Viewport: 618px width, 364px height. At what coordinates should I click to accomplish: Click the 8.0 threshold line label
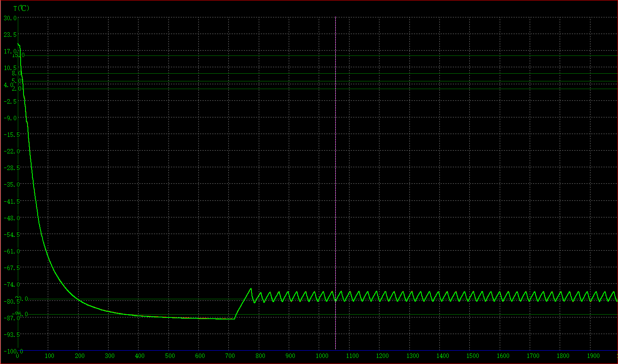coord(17,73)
